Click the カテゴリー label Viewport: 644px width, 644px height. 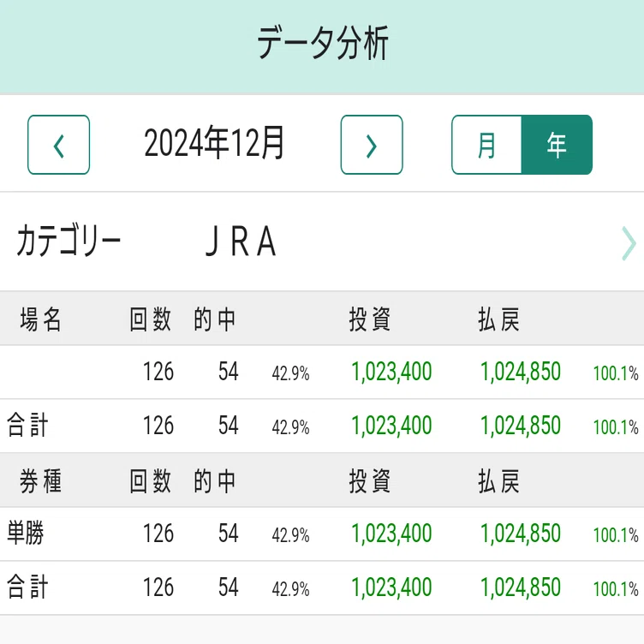tap(69, 241)
